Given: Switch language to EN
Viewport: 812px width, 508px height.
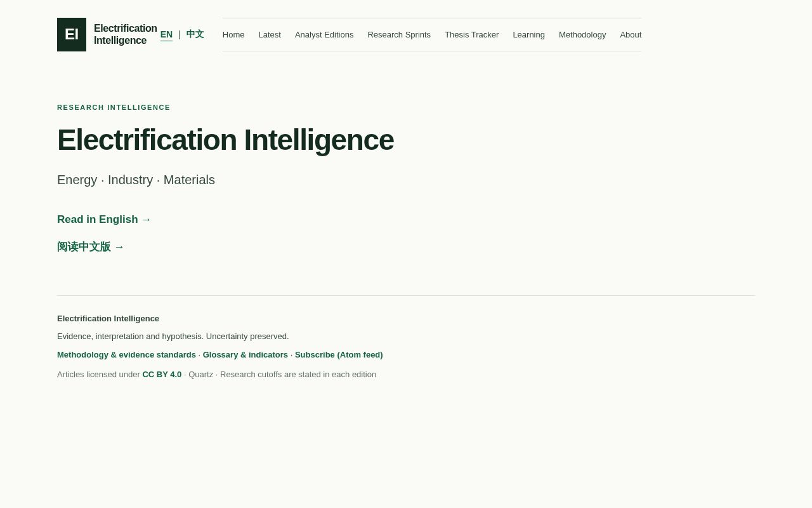Looking at the screenshot, I should [166, 34].
